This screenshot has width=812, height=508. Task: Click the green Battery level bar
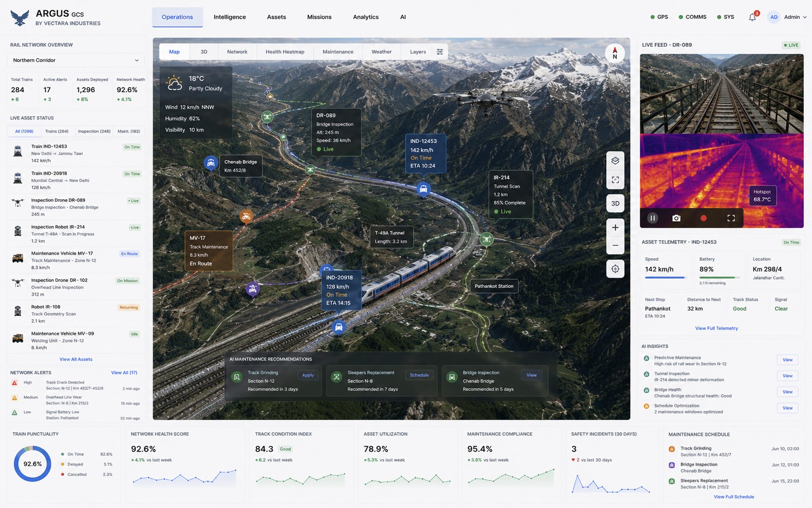pos(720,278)
